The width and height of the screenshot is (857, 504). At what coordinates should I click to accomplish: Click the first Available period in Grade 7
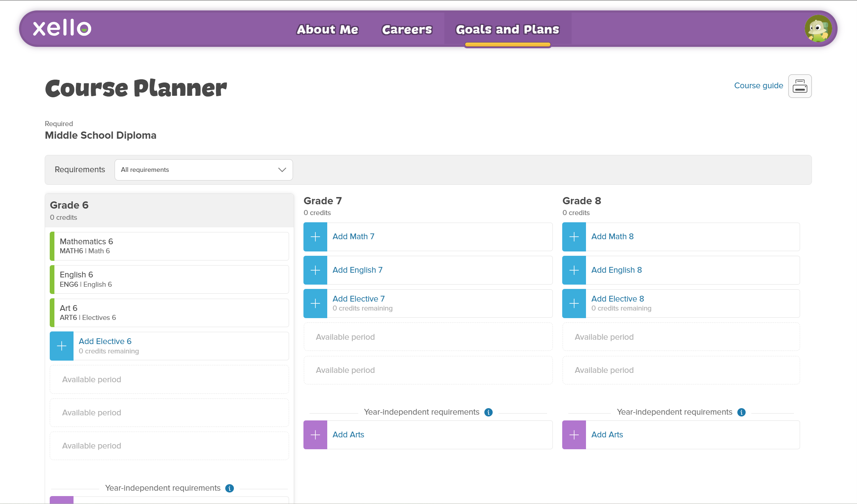[x=428, y=337]
